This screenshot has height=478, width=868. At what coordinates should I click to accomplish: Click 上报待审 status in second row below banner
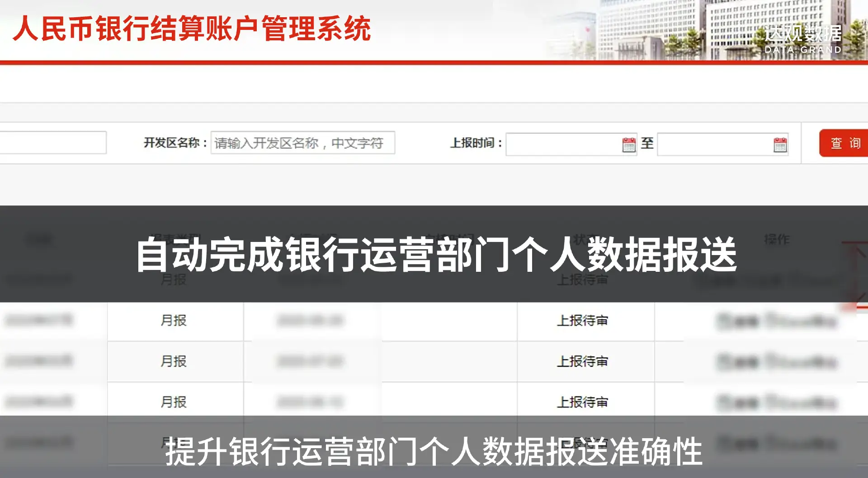click(x=582, y=361)
